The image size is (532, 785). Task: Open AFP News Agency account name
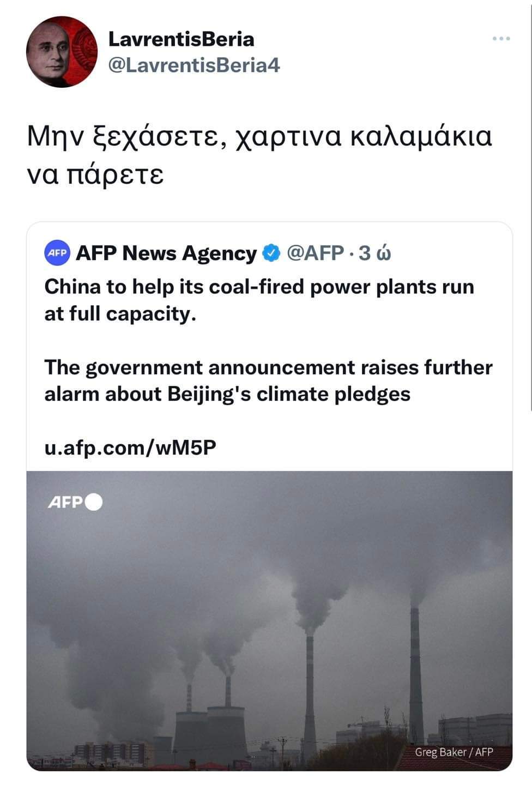(166, 253)
